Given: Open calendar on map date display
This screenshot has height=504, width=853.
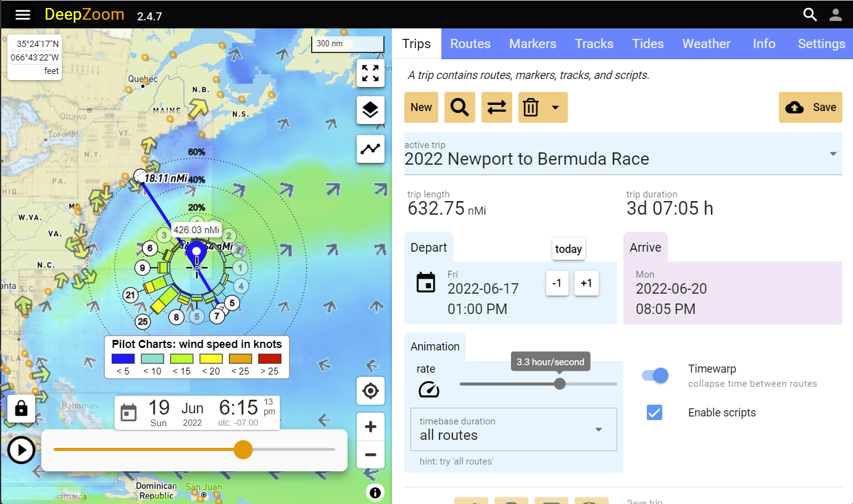Looking at the screenshot, I should pyautogui.click(x=128, y=413).
